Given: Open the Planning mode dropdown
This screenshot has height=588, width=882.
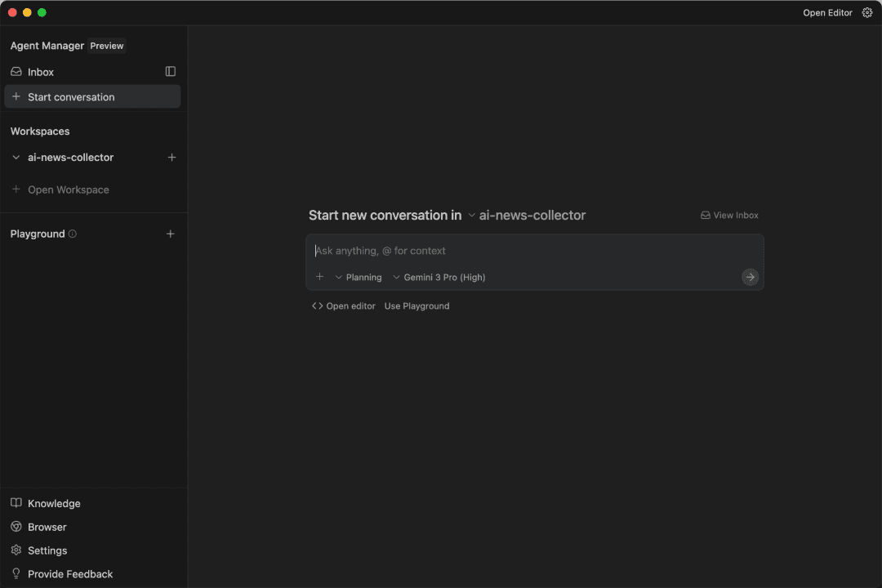Looking at the screenshot, I should click(359, 278).
